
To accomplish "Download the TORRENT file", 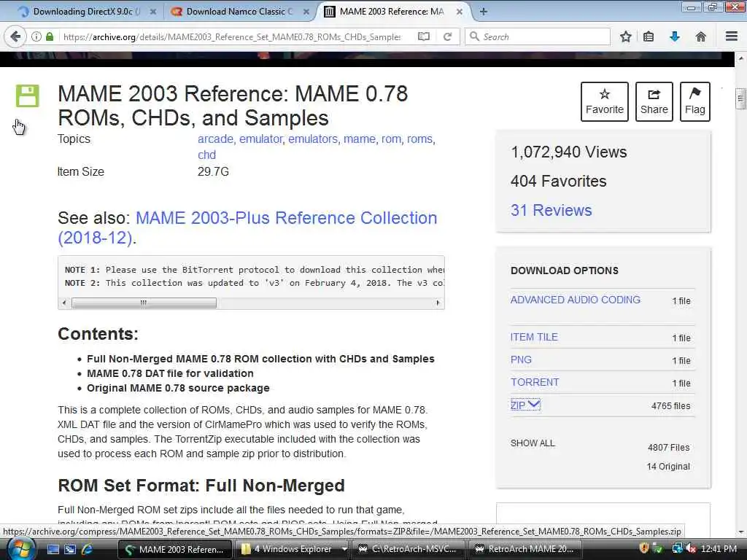I will tap(535, 382).
